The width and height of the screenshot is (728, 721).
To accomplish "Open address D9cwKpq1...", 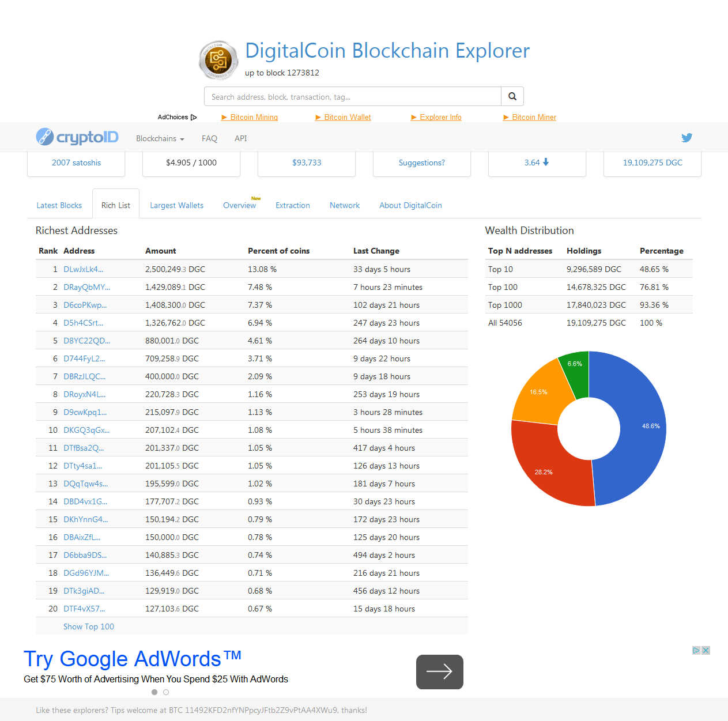I will click(x=85, y=412).
